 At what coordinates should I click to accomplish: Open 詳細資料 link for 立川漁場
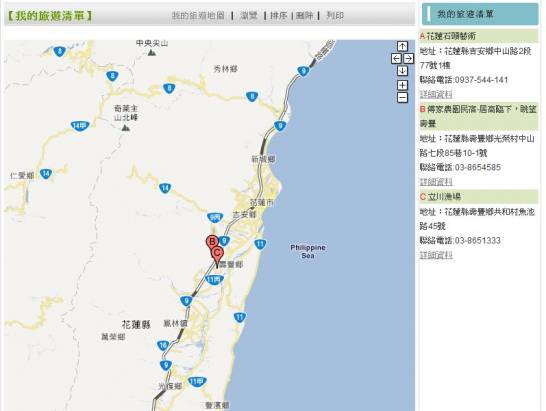(x=436, y=255)
